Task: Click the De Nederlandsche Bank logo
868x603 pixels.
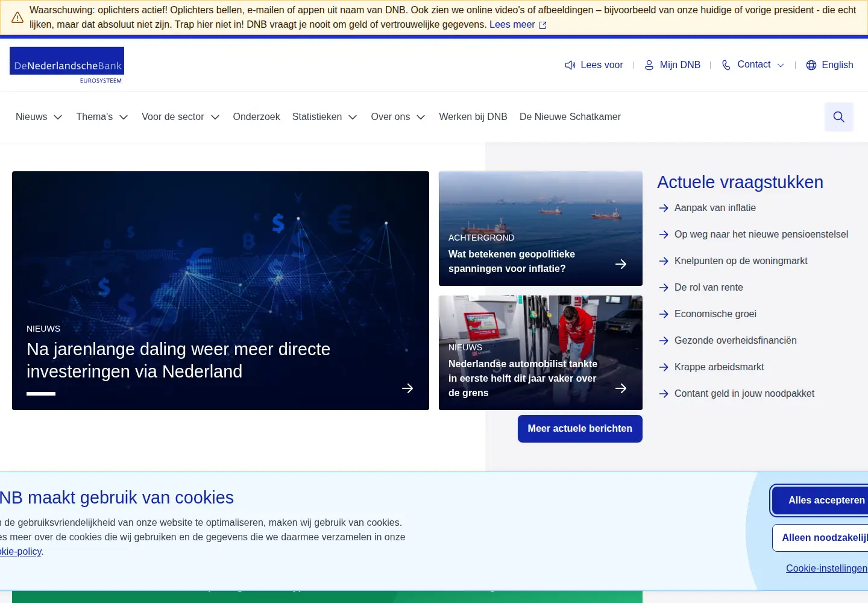Action: [x=67, y=65]
